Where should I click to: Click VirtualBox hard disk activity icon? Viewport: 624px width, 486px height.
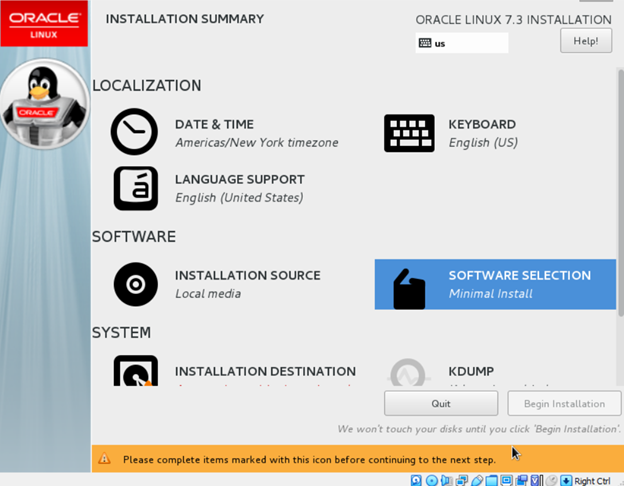pos(416,480)
